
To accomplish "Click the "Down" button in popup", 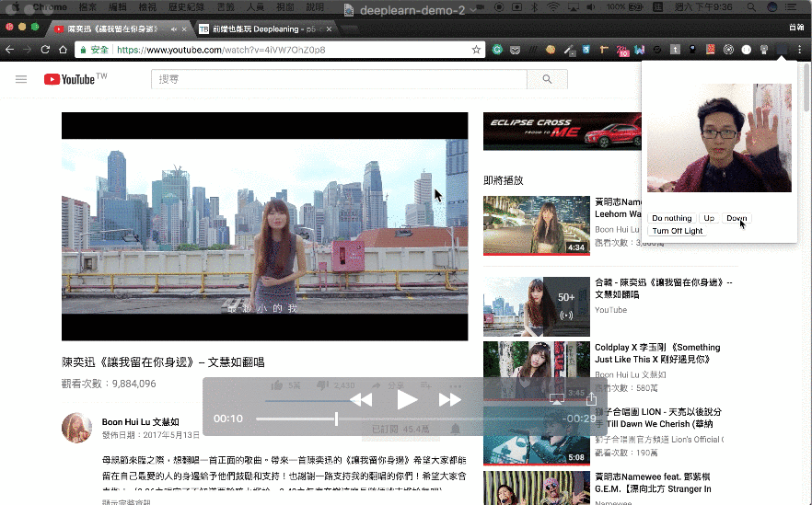I will pos(737,218).
